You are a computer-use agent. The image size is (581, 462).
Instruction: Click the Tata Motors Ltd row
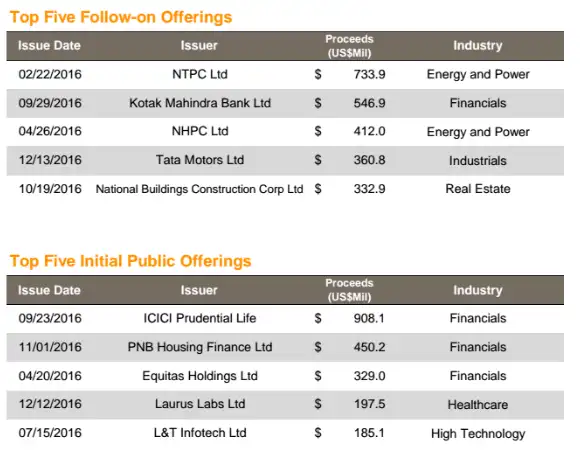tap(285, 160)
